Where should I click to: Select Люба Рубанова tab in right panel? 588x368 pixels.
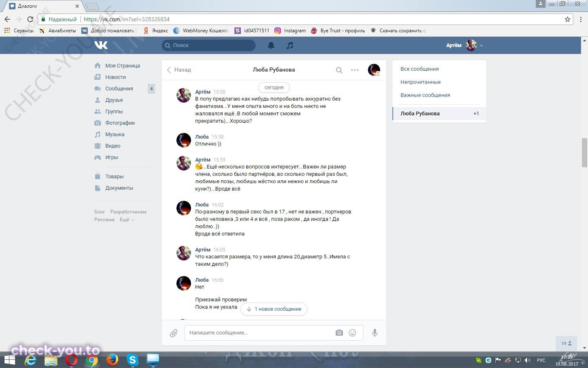pos(439,114)
